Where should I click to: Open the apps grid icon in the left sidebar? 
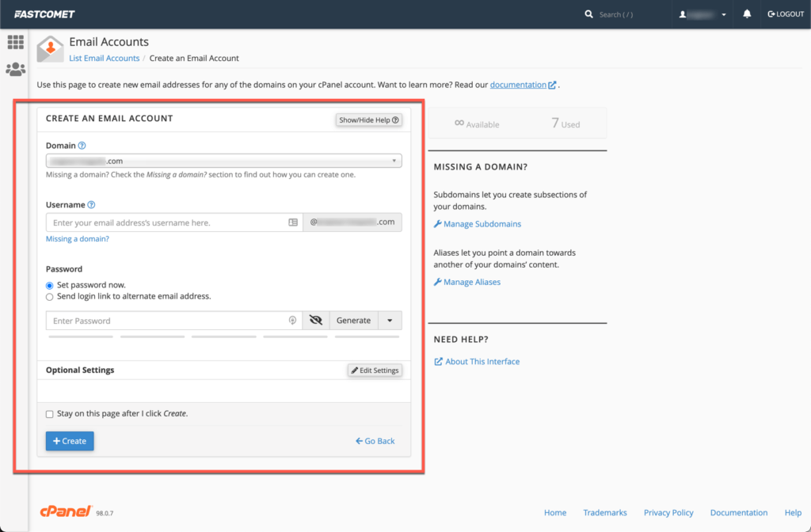pos(15,42)
